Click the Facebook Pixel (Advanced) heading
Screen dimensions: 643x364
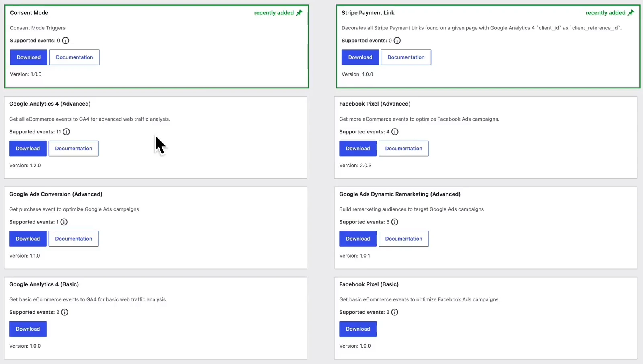click(375, 104)
